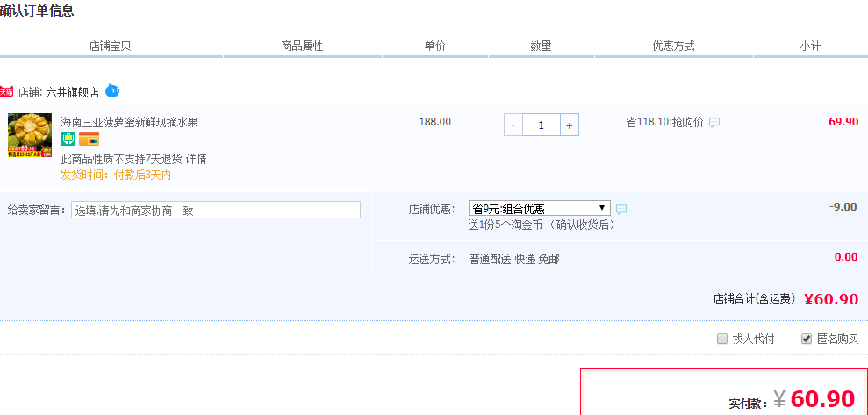The width and height of the screenshot is (868, 415).
Task: Click the 小计 column header
Action: coord(810,46)
